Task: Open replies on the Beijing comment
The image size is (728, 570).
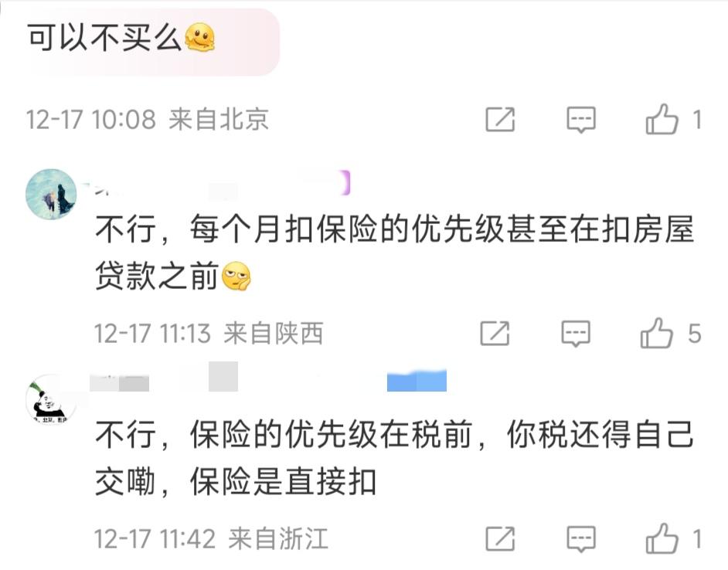Action: point(581,120)
